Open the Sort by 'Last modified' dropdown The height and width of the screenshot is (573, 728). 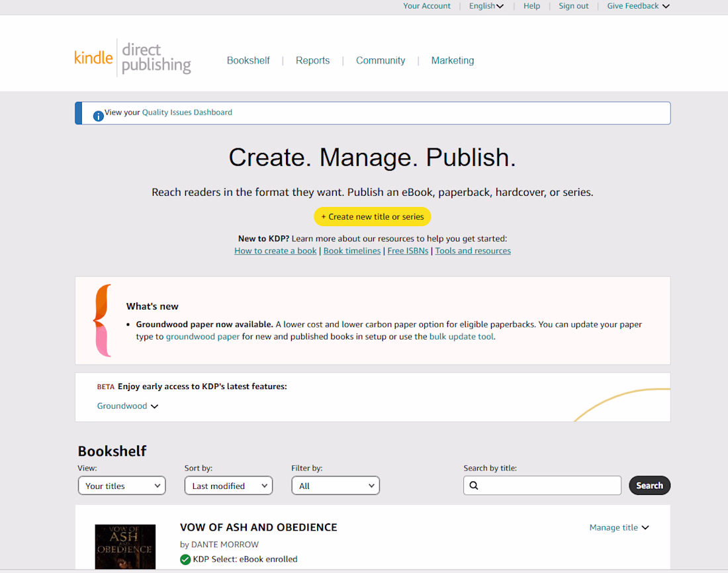click(229, 486)
